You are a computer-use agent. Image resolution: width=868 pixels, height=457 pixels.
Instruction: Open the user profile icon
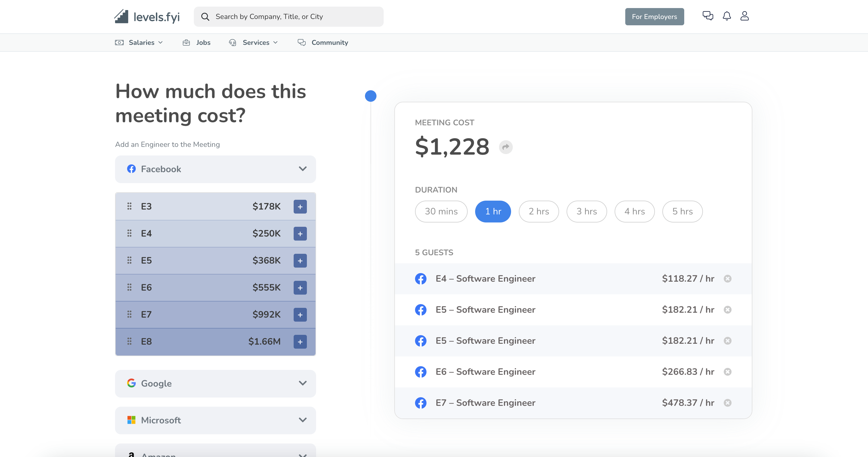[744, 16]
